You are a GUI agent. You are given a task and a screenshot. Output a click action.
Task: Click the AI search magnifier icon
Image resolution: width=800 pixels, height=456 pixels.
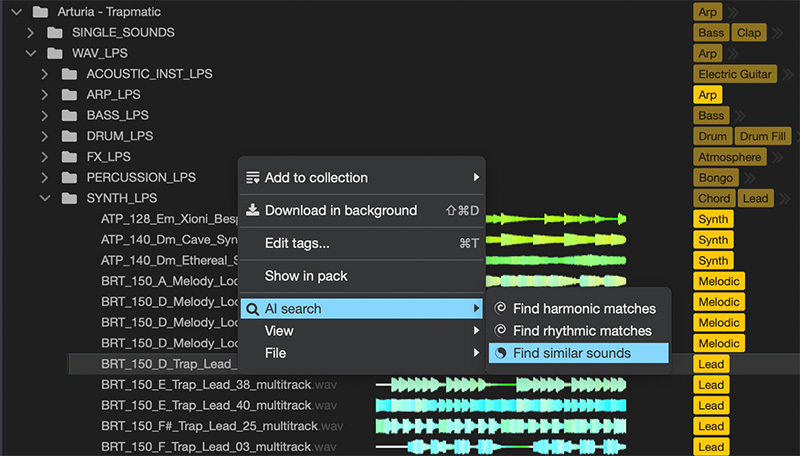253,309
